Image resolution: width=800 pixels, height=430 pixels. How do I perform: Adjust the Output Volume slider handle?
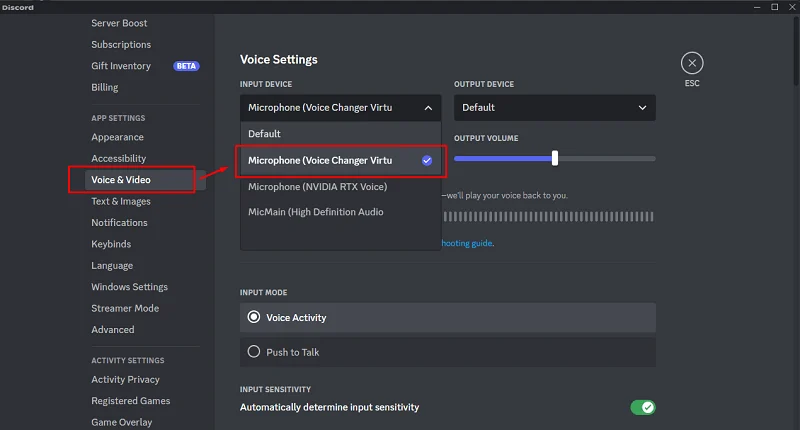pos(555,158)
